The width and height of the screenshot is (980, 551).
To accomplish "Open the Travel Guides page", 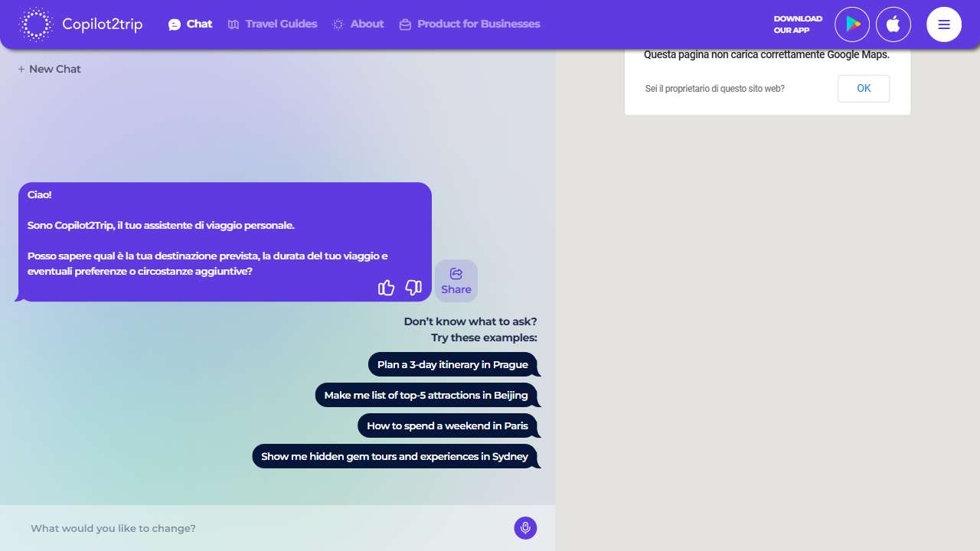I will [273, 24].
